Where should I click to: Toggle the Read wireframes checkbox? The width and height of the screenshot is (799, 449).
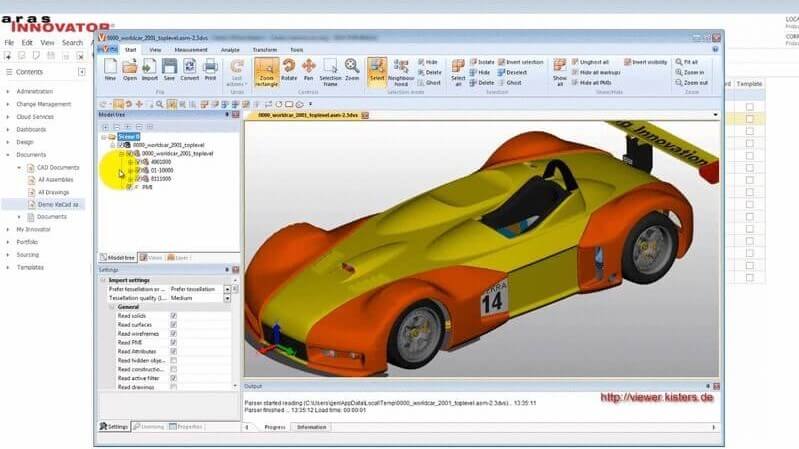tap(173, 334)
